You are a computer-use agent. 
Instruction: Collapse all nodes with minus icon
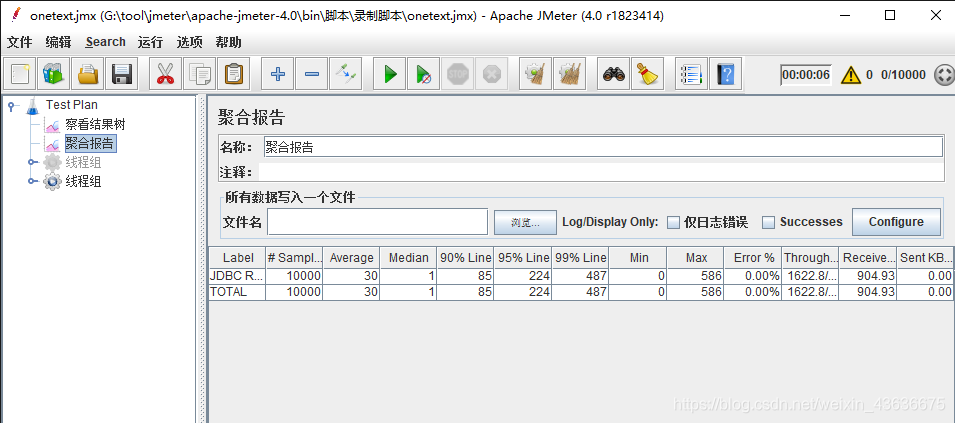click(x=312, y=74)
